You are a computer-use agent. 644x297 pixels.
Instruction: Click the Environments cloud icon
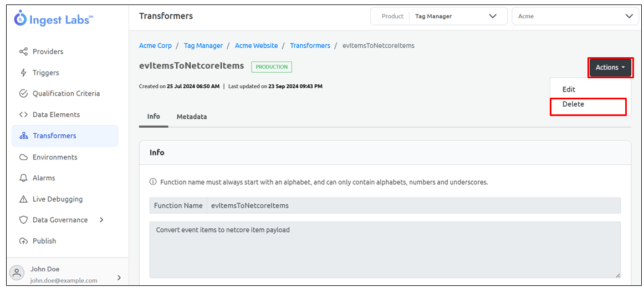[23, 157]
